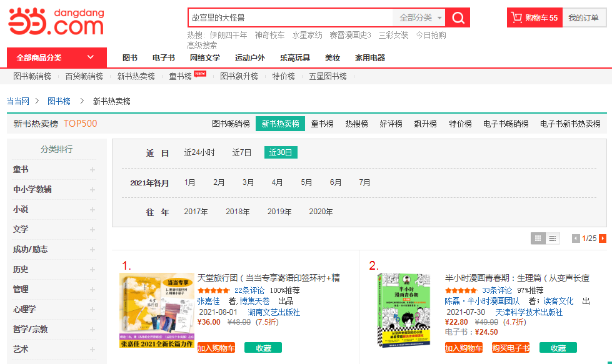Open the 美妆 navigation menu

click(333, 58)
